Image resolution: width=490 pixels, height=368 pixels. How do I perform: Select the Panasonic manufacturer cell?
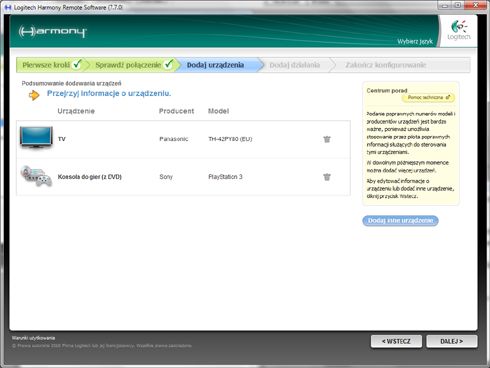174,139
